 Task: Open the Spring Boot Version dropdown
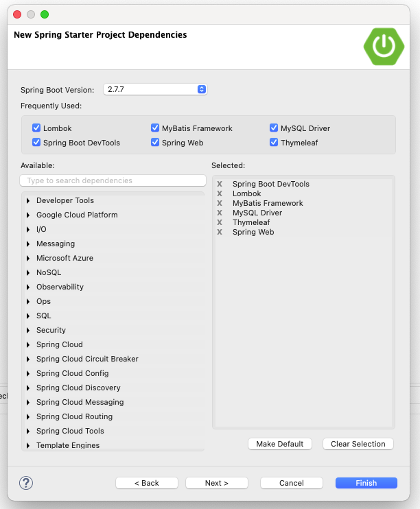click(x=155, y=89)
